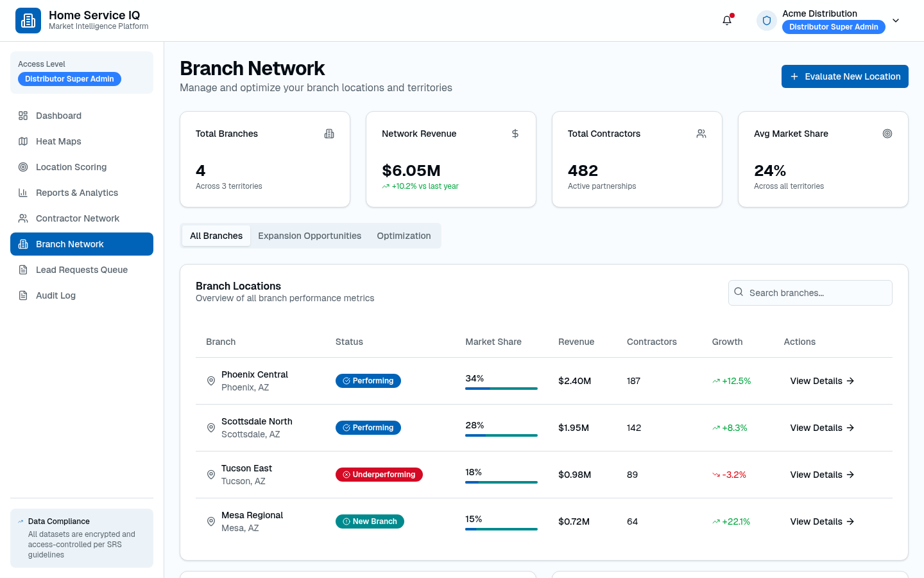This screenshot has height=578, width=924.
Task: Click the Scottsdale North market share progress bar
Action: [501, 435]
